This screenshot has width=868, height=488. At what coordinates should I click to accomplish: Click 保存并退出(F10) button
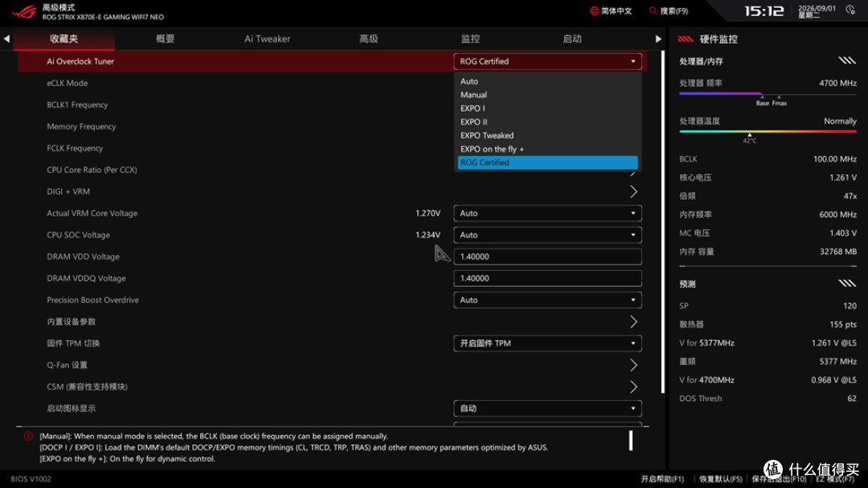[778, 479]
